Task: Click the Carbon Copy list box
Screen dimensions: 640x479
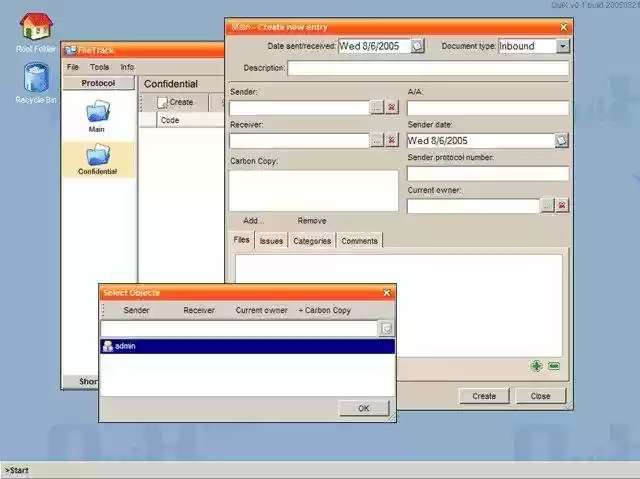Action: pyautogui.click(x=313, y=190)
